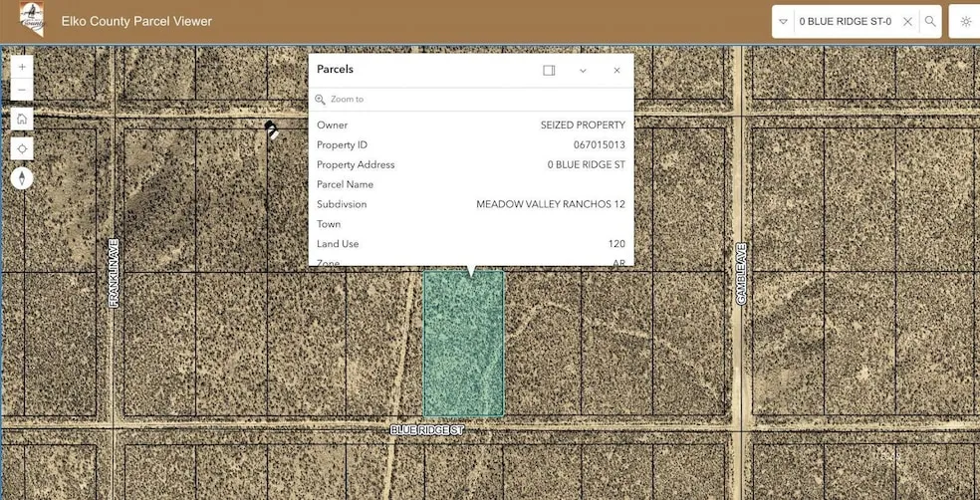980x500 pixels.
Task: Click the Subdivision row in the popup
Action: pos(470,204)
